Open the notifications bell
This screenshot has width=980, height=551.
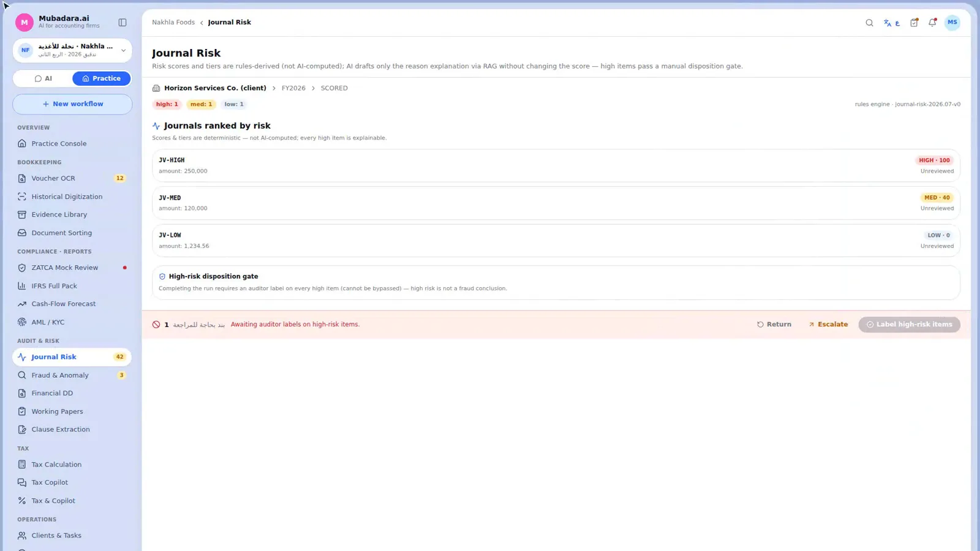pyautogui.click(x=932, y=23)
